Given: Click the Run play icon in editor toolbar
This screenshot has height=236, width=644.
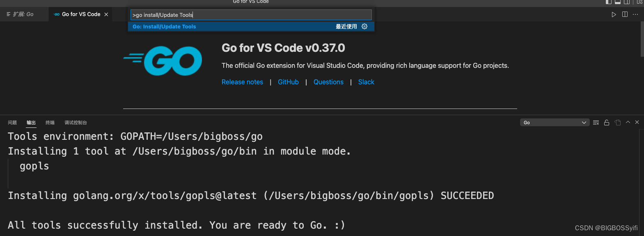Looking at the screenshot, I should (614, 14).
